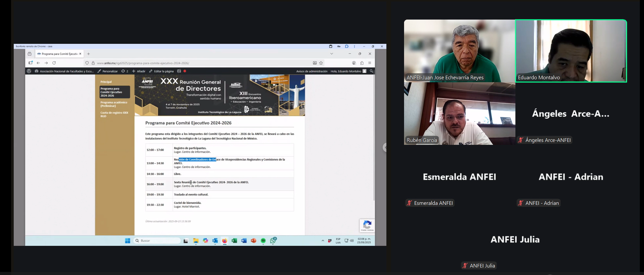
Task: Open the Añadir new content menu
Action: pos(139,71)
